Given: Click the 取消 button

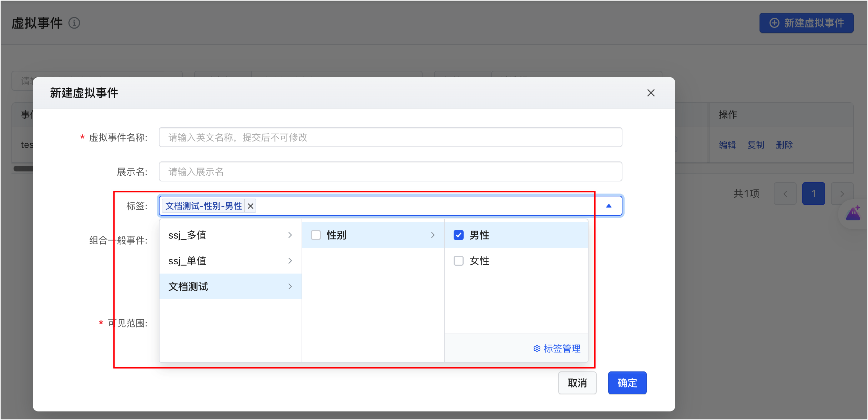Looking at the screenshot, I should click(x=577, y=383).
